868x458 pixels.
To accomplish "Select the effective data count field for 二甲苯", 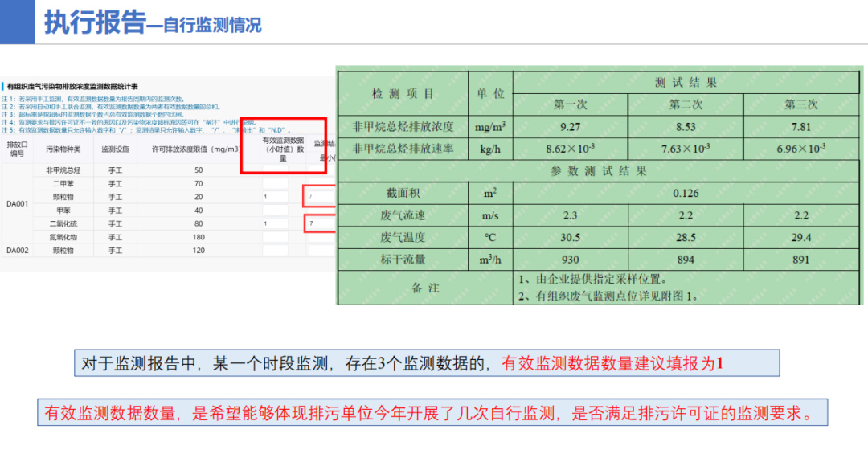I will [274, 184].
